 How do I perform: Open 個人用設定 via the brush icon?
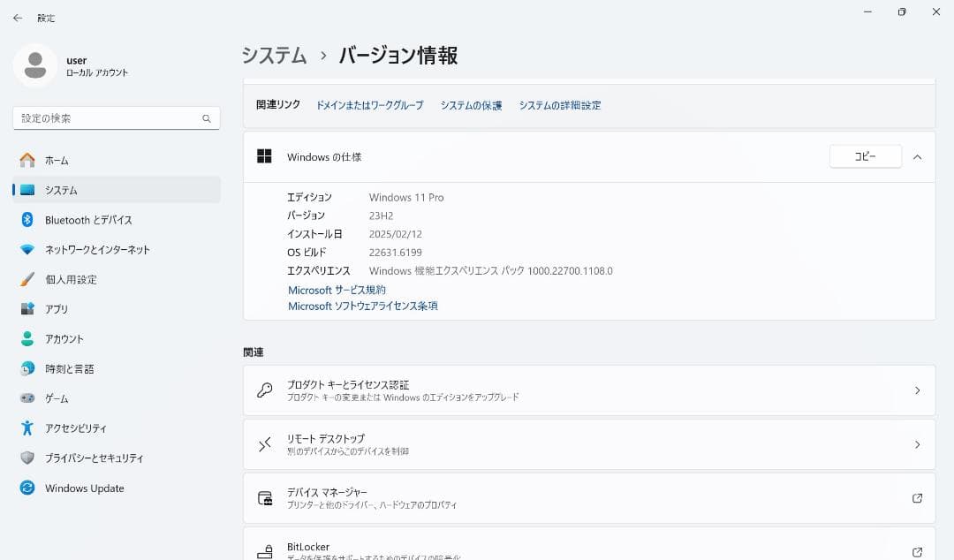pos(27,280)
